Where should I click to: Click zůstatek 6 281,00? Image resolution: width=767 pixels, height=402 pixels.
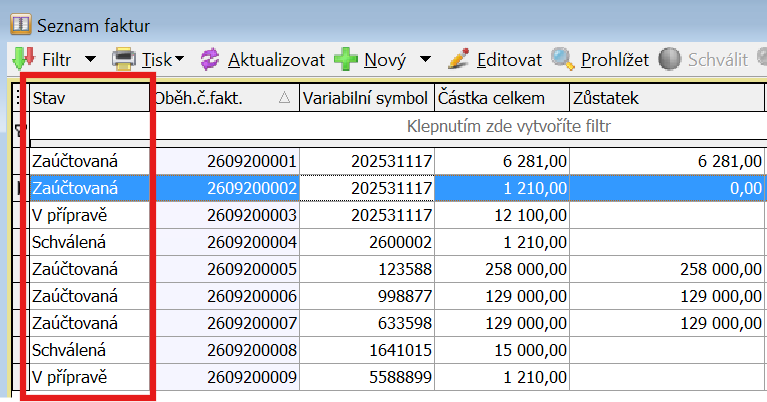(730, 161)
